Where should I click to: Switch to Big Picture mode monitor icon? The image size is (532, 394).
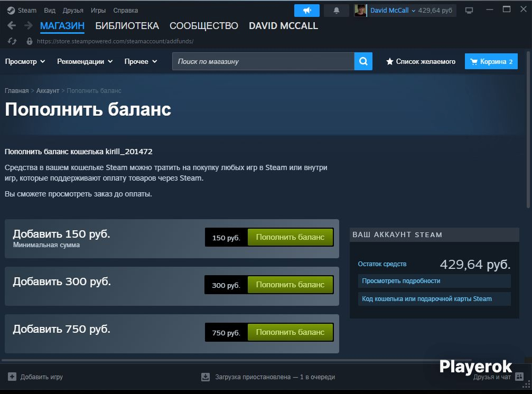point(469,11)
